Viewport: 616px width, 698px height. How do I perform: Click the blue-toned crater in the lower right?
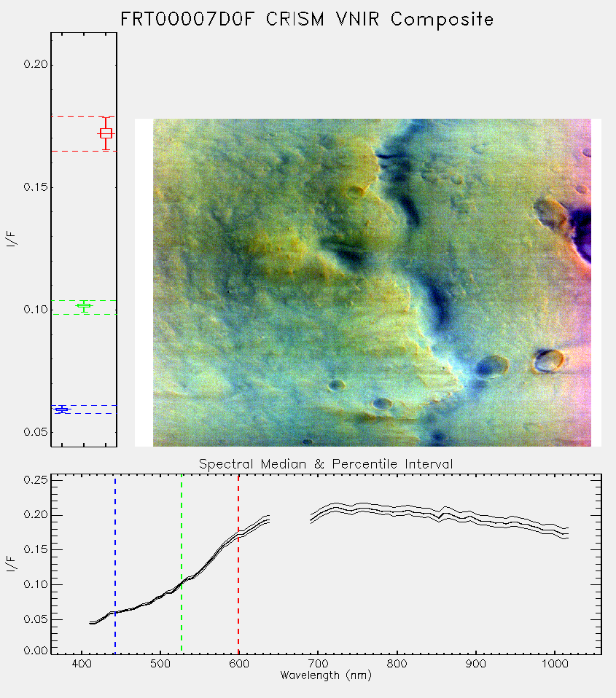click(x=492, y=366)
